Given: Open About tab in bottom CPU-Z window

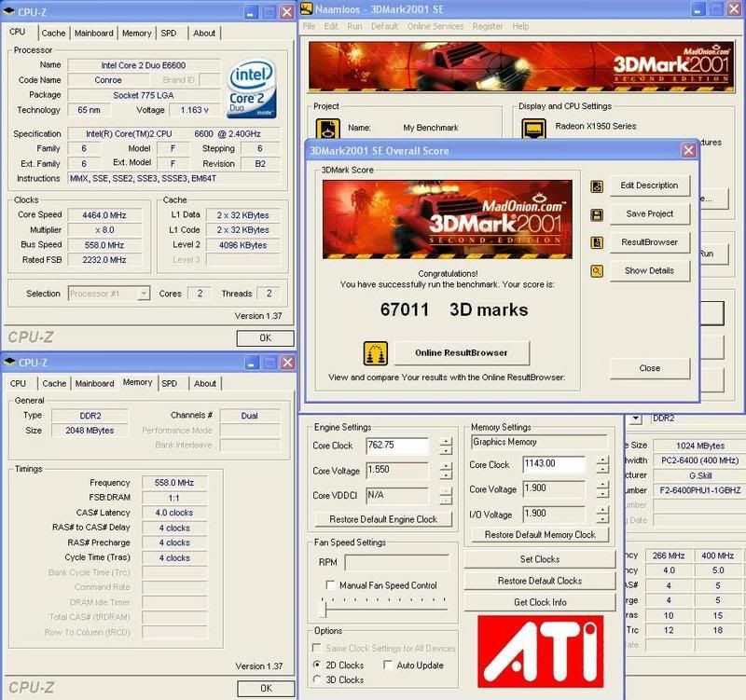Looking at the screenshot, I should 205,384.
